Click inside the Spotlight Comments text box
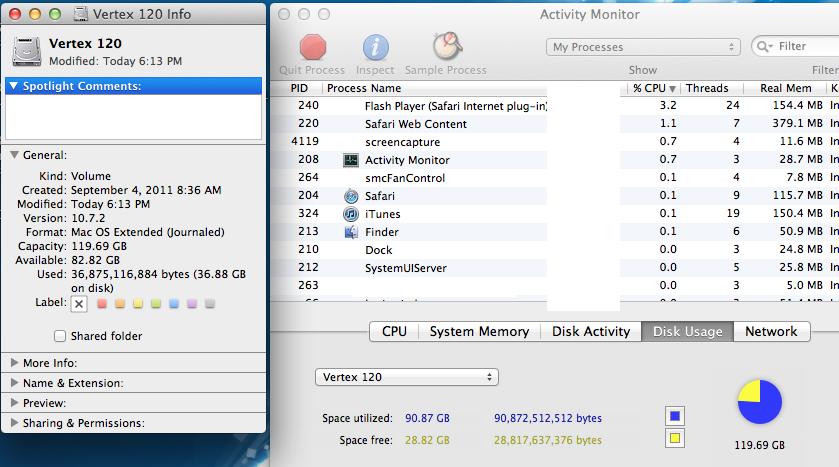 pyautogui.click(x=133, y=117)
